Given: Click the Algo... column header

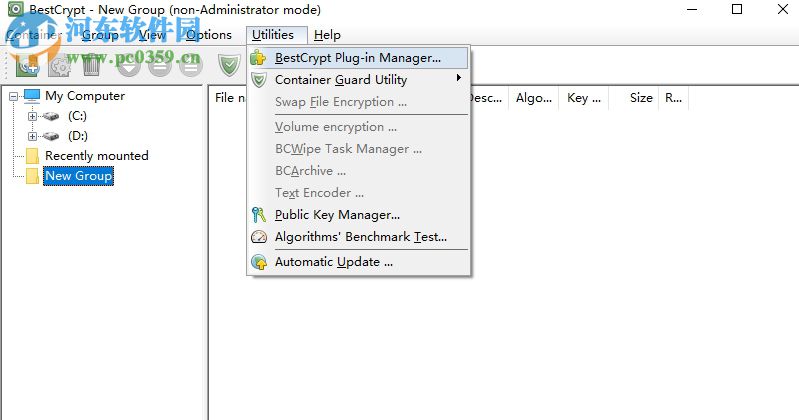Looking at the screenshot, I should click(x=534, y=98).
